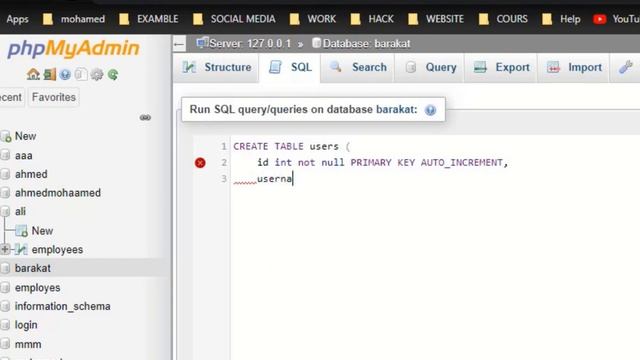Open the login database
Image resolution: width=640 pixels, height=360 pixels.
[x=26, y=325]
